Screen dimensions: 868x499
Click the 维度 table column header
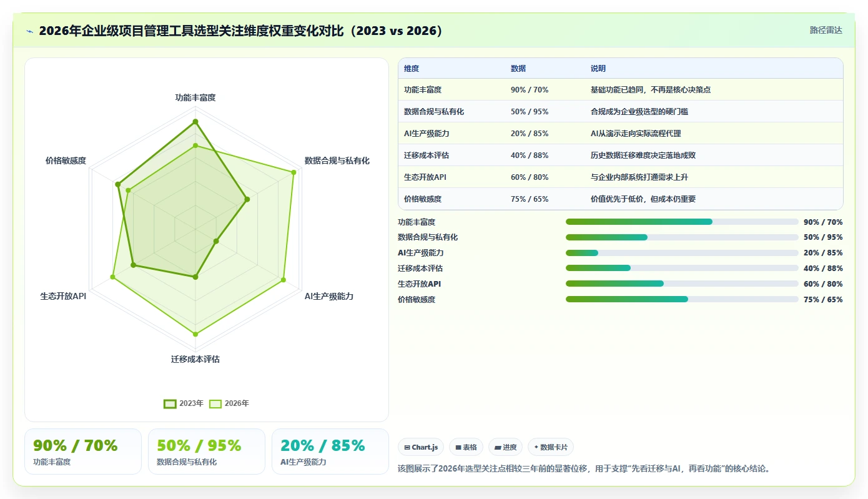pos(412,69)
